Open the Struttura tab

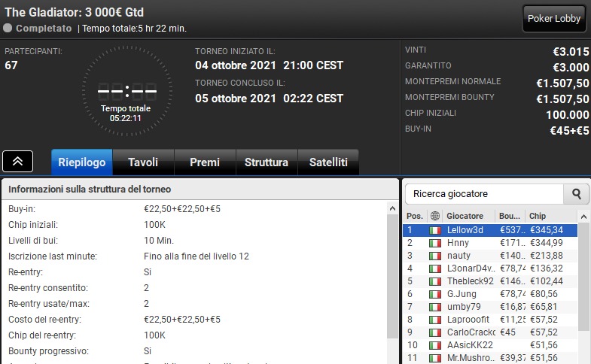(267, 162)
